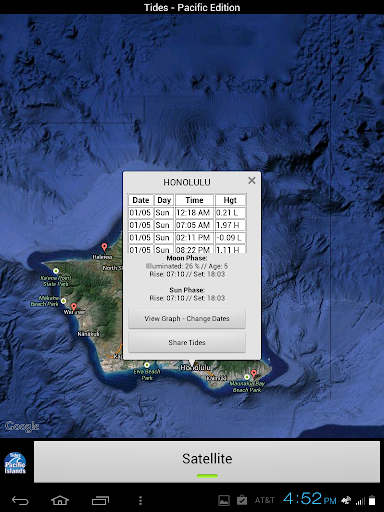Open the three-dot overflow menu
Viewport: 384px width, 512px height.
click(x=140, y=500)
